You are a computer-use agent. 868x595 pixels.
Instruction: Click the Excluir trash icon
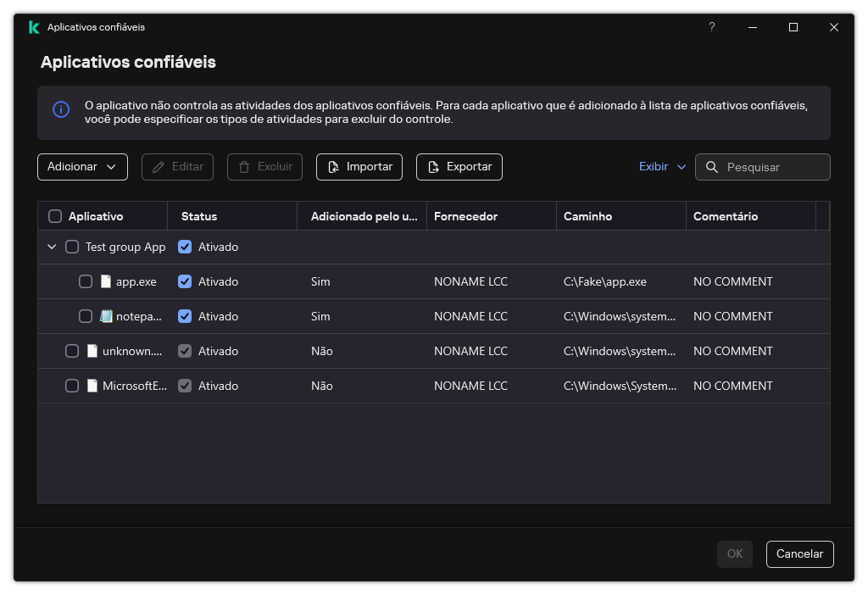246,167
